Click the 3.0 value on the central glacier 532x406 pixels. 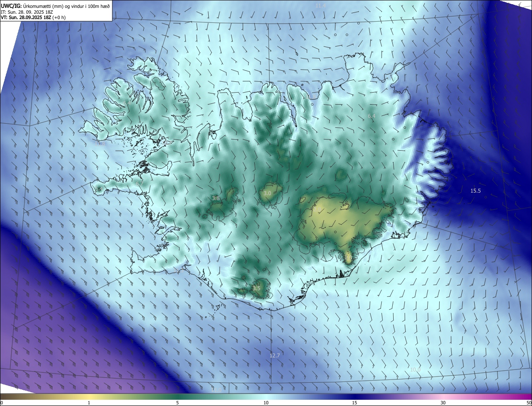(x=267, y=193)
